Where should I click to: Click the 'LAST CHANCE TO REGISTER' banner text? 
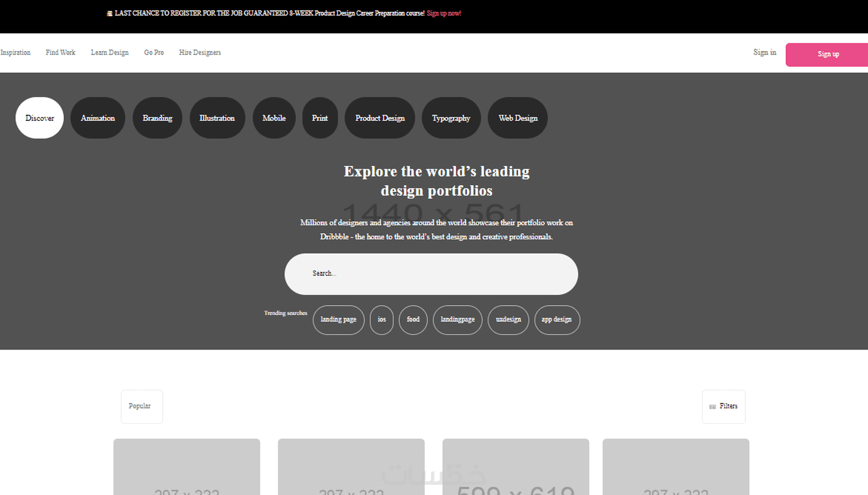coord(270,13)
